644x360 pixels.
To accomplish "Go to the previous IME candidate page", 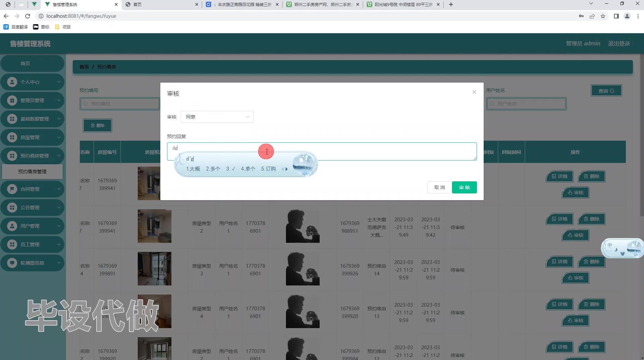I will click(283, 169).
